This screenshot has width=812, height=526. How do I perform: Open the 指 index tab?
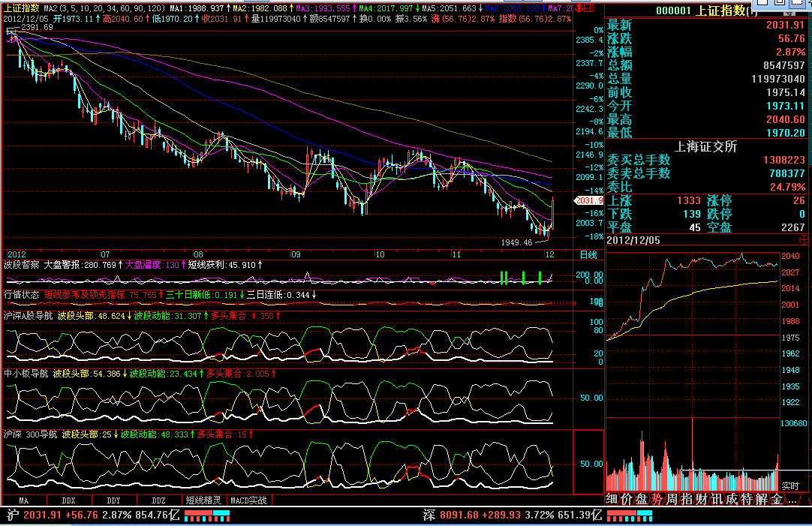687,499
